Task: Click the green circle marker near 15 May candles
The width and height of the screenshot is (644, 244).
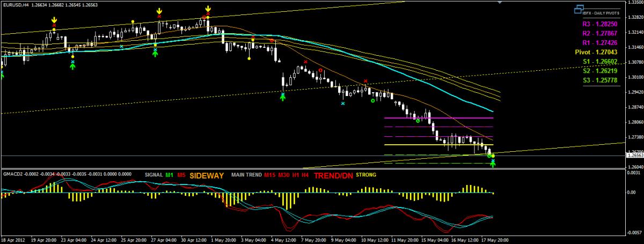Action: click(x=418, y=121)
